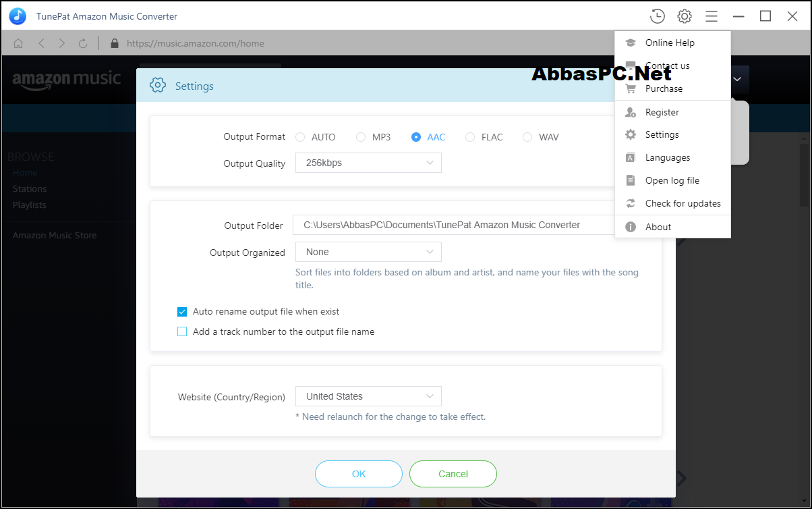
Task: Open Stations in Amazon Music sidebar
Action: click(x=30, y=188)
